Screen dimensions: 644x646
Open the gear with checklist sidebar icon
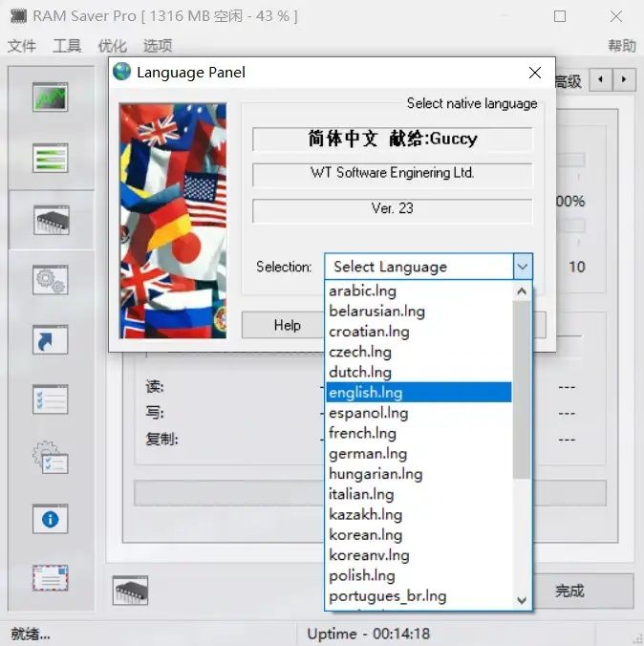pyautogui.click(x=51, y=458)
